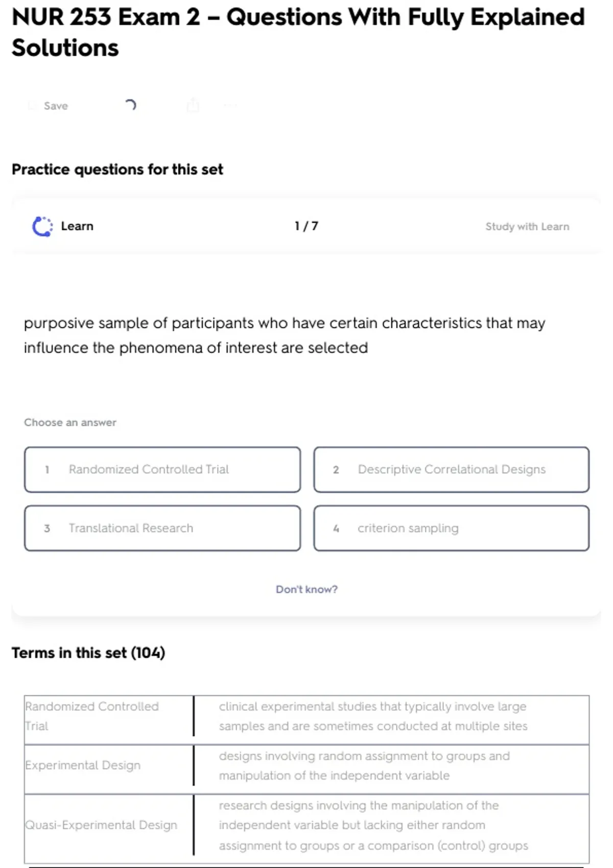Screen dimensions: 613x868
Task: Choose answer 1 Randomized Controlled Trial
Action: click(x=162, y=470)
